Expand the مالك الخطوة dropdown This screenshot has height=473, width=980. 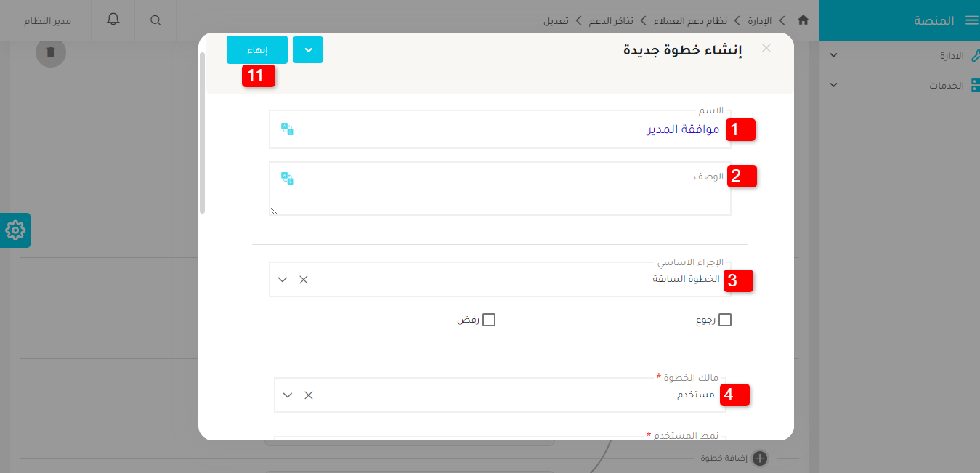click(x=288, y=395)
